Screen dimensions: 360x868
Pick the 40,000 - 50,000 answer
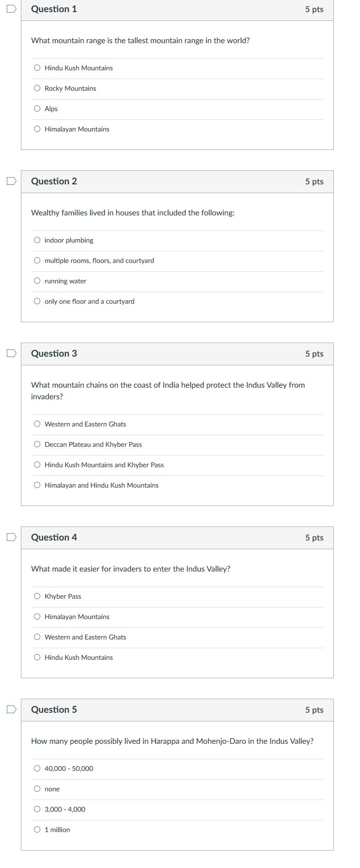(37, 769)
